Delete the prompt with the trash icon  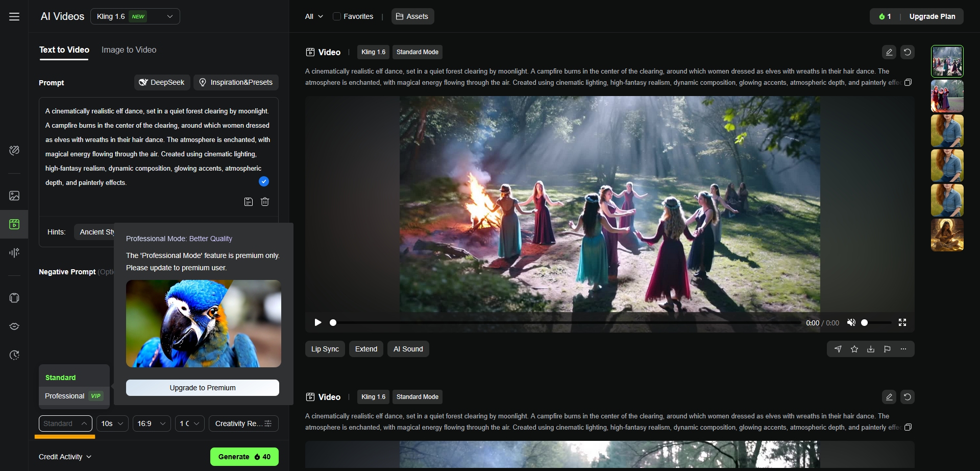click(265, 202)
